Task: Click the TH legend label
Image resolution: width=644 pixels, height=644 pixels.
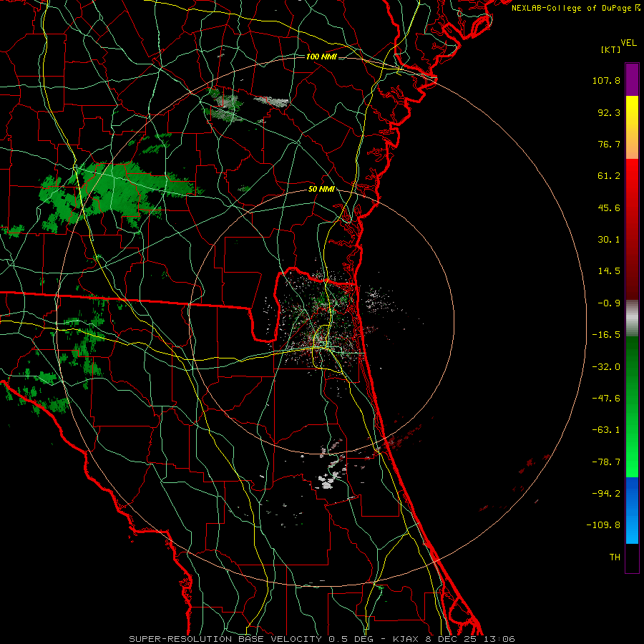Action: point(615,557)
